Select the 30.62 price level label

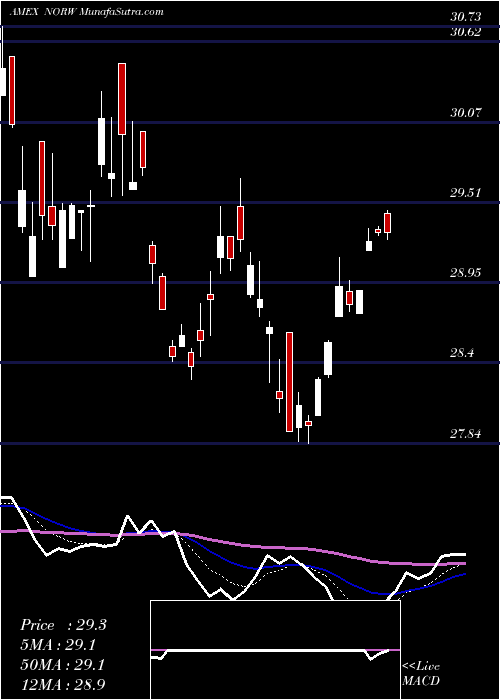pos(466,32)
